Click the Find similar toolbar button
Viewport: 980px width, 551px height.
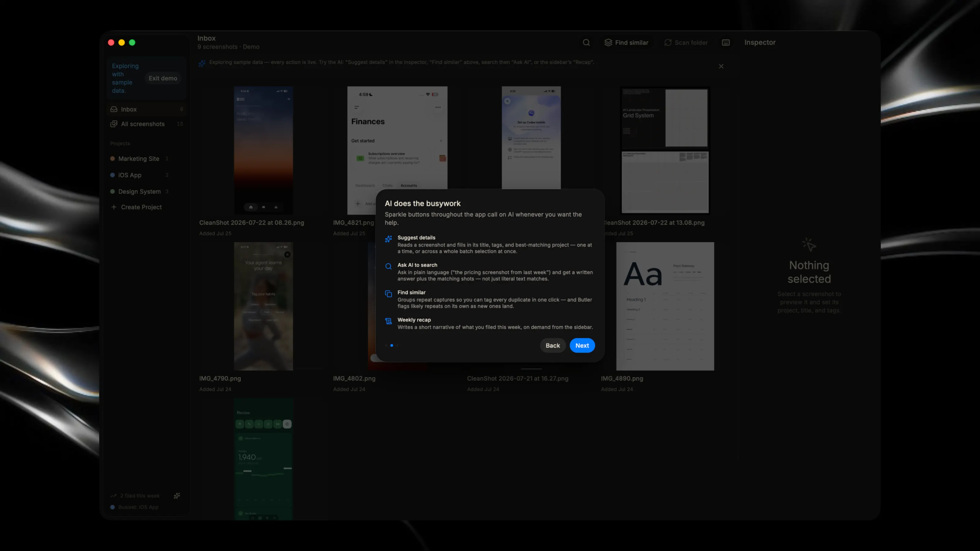(x=626, y=43)
